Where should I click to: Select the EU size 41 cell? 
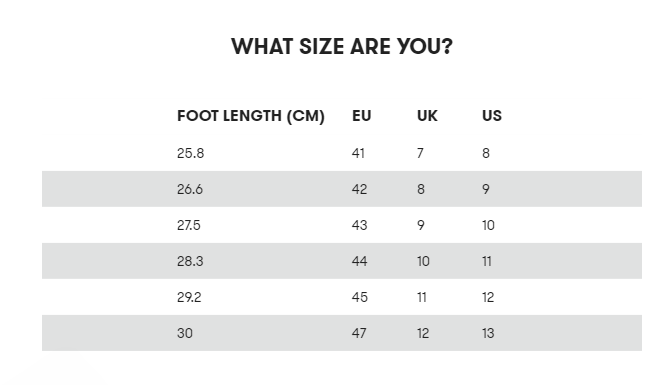(358, 153)
